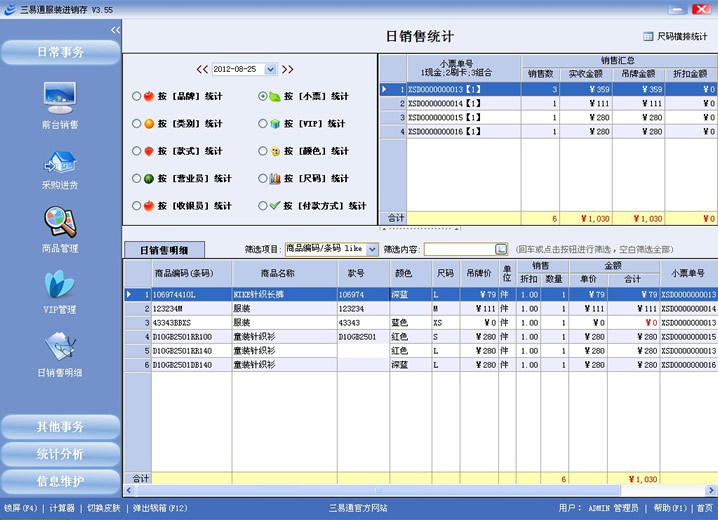The image size is (718, 520).
Task: Select the 按[付款方式]统计 radio button
Action: (262, 206)
